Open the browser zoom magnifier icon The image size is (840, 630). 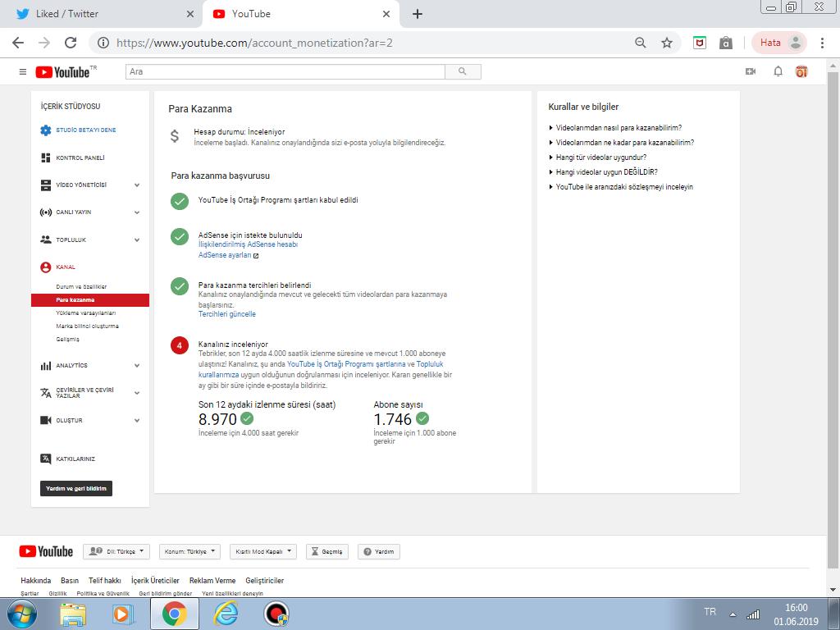click(x=640, y=43)
